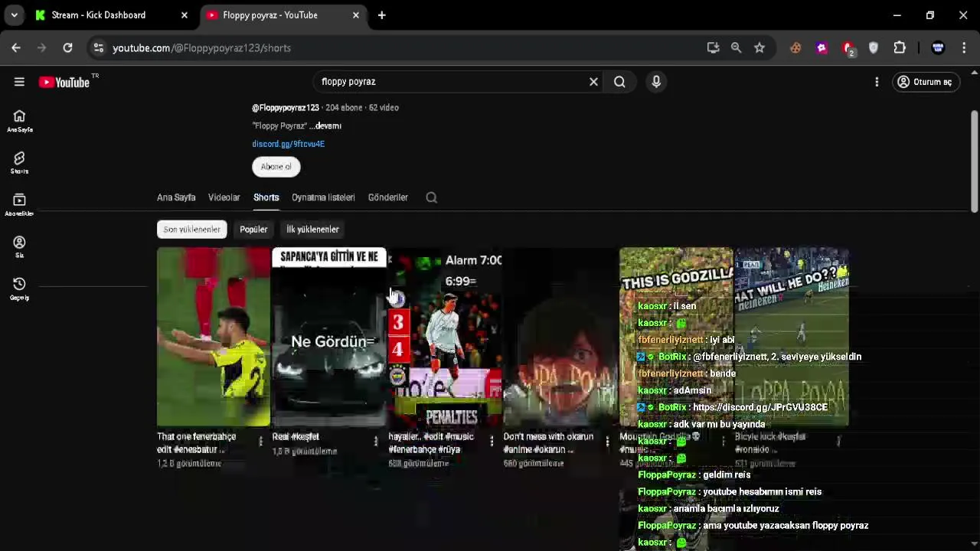Open the Siz profile sidebar icon

[x=19, y=246]
